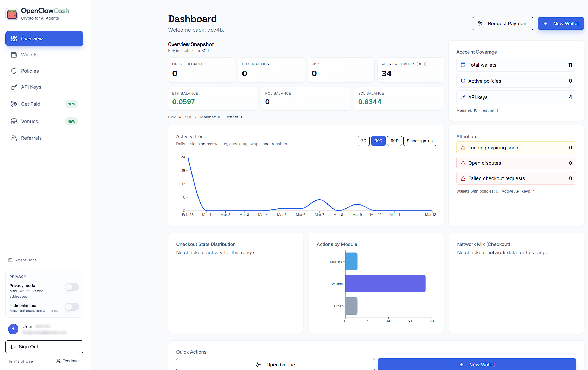Viewport: 588px width, 370px height.
Task: Click the user avatar circle
Action: pos(13,329)
